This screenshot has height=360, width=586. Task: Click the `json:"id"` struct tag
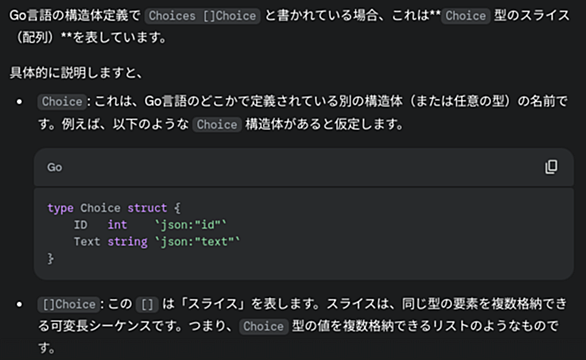[191, 225]
